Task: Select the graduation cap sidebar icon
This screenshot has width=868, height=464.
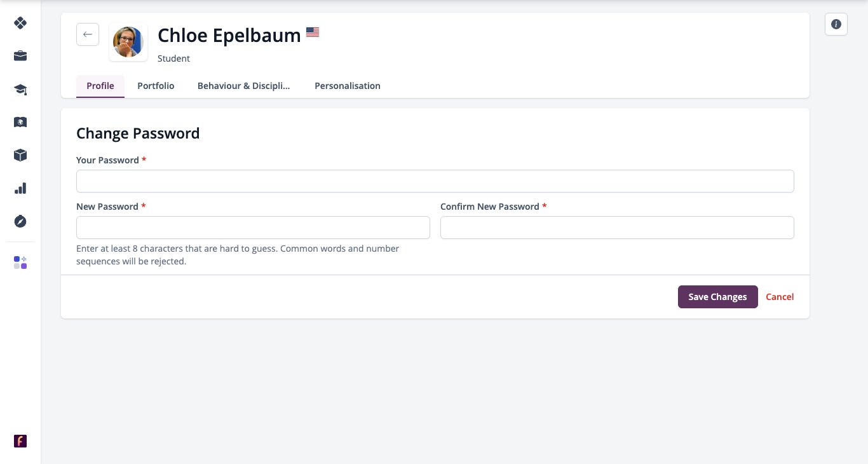Action: tap(20, 89)
